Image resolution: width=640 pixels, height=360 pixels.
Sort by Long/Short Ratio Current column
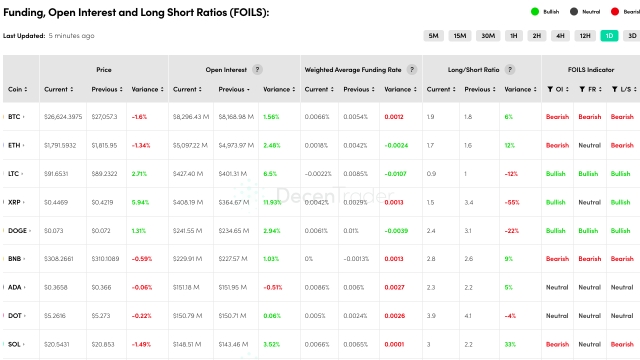point(441,89)
